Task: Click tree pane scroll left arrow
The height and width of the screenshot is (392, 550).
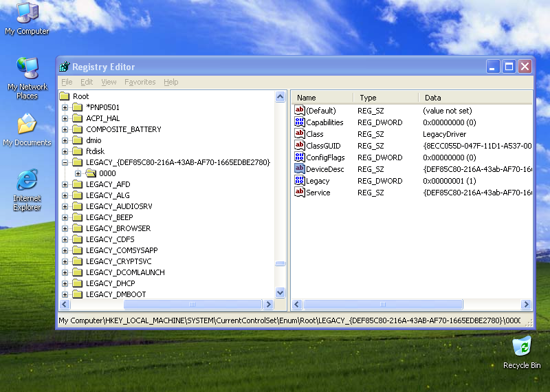Action: [65, 304]
